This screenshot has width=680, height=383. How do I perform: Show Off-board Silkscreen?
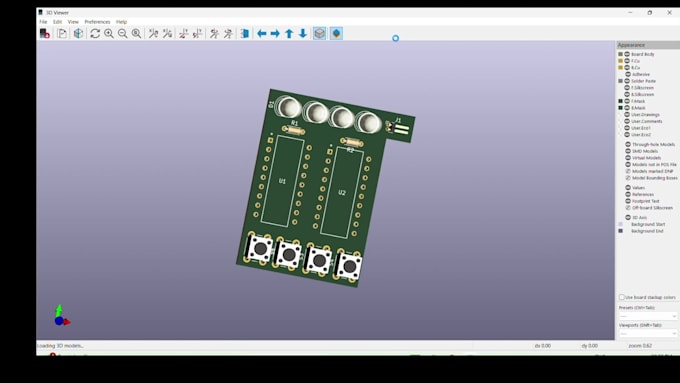[x=628, y=208]
